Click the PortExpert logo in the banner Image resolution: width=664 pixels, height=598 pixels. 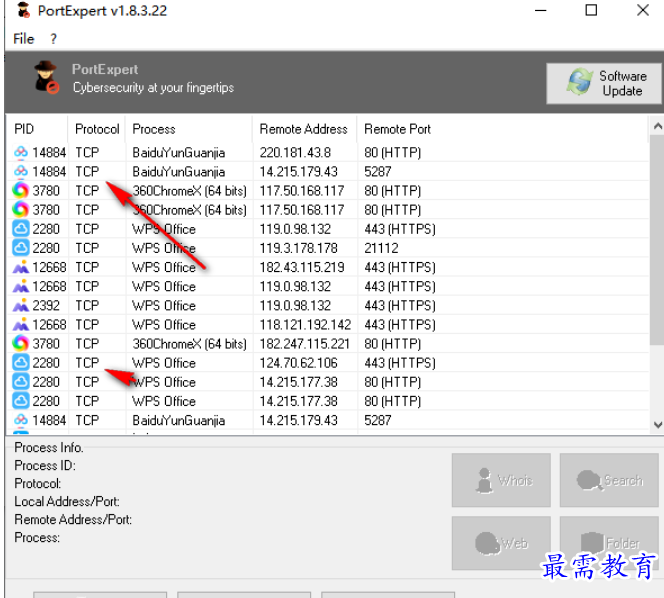tap(45, 78)
